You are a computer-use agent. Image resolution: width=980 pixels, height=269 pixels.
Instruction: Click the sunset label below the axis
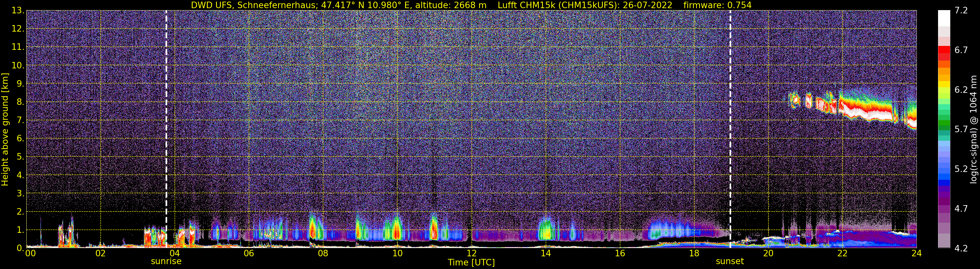pos(730,262)
